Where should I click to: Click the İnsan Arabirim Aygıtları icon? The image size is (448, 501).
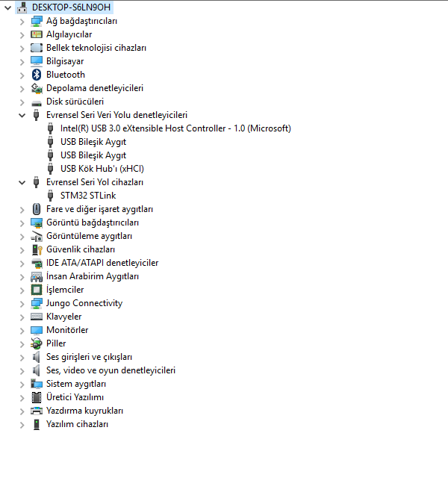37,276
